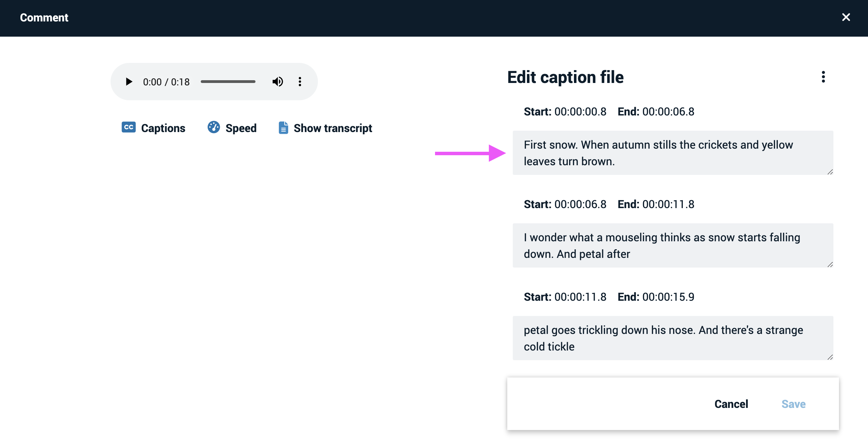Cancel caption editing
The width and height of the screenshot is (868, 448).
[x=731, y=404]
